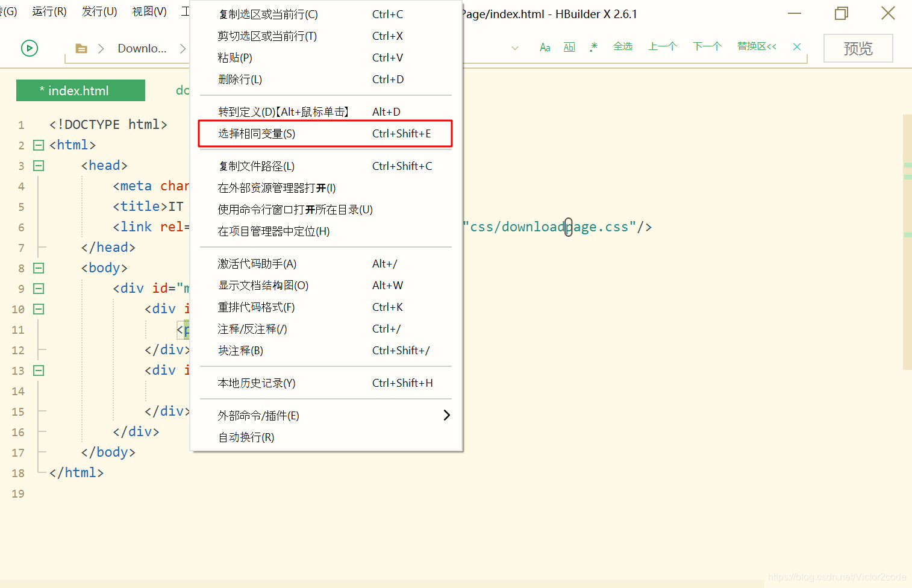Choose 选择相同变量(S) menu entry
The height and width of the screenshot is (588, 912).
coord(326,134)
